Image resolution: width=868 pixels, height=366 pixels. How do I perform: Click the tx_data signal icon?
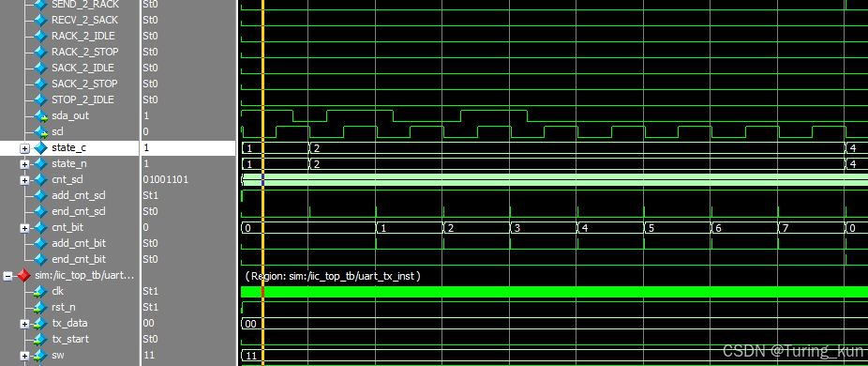click(40, 323)
